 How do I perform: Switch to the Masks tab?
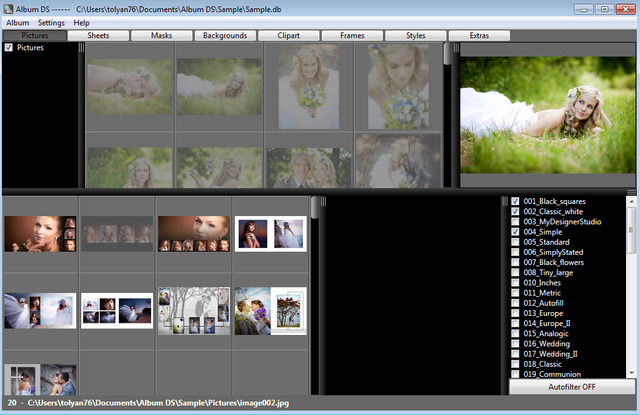(161, 35)
